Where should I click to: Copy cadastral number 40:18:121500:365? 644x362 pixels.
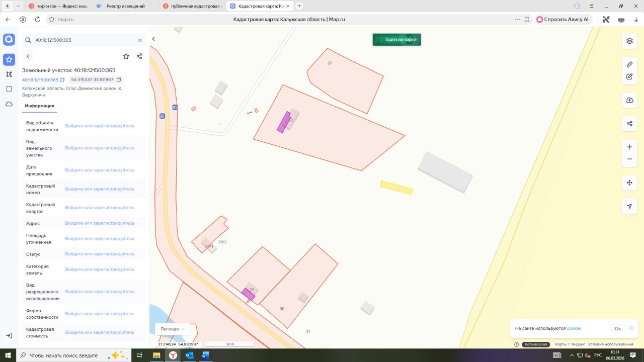coord(62,80)
